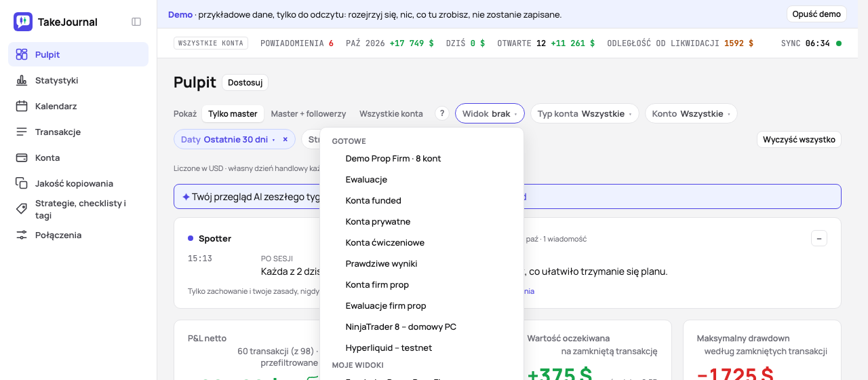Open the Konto Wszystkie dropdown
Viewport: 868px width, 380px height.
click(x=691, y=113)
